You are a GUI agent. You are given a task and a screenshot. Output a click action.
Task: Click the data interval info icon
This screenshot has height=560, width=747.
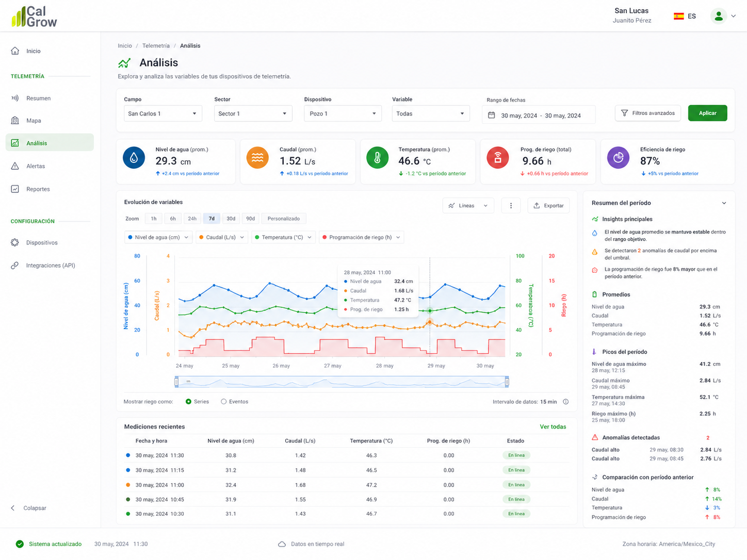[566, 402]
